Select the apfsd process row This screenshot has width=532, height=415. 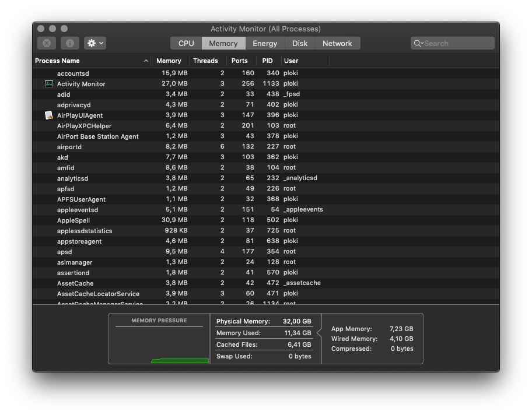[x=266, y=189]
